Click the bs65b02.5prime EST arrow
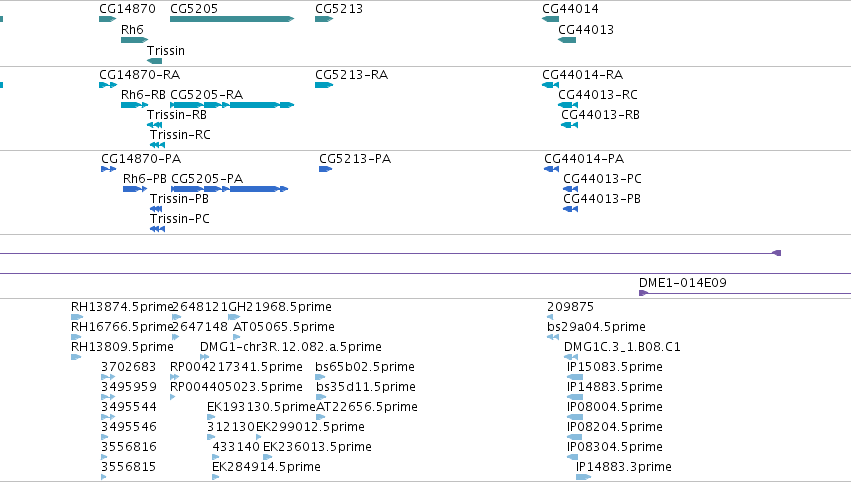 [x=320, y=377]
